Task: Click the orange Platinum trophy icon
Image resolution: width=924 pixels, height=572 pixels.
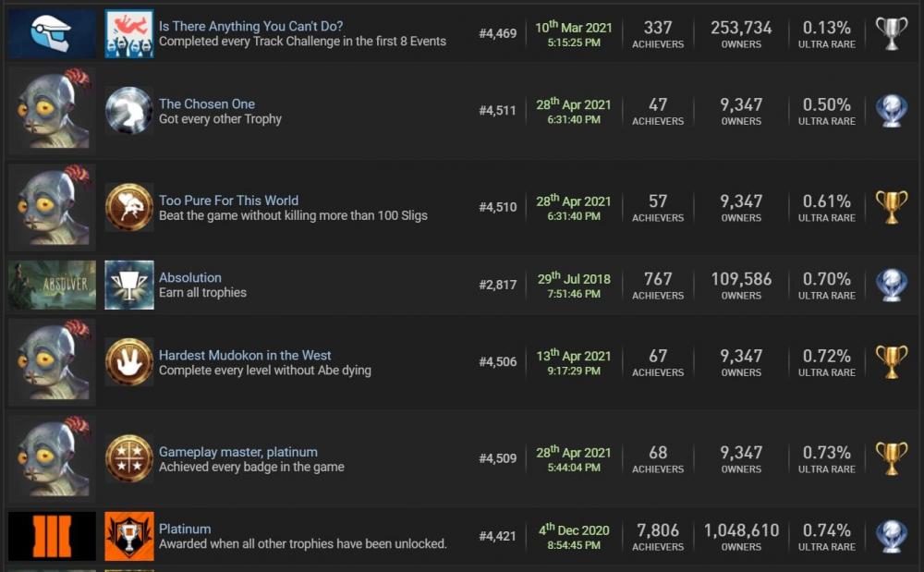Action: tap(128, 536)
